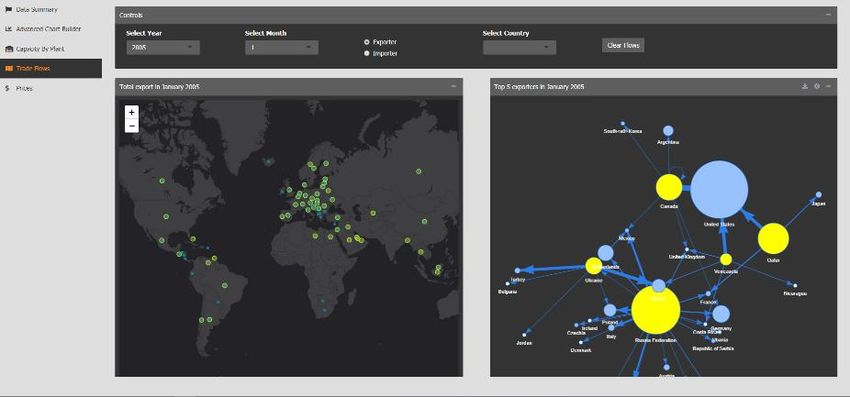Click the Qatar yellow node
The height and width of the screenshot is (397, 850).
pyautogui.click(x=773, y=239)
